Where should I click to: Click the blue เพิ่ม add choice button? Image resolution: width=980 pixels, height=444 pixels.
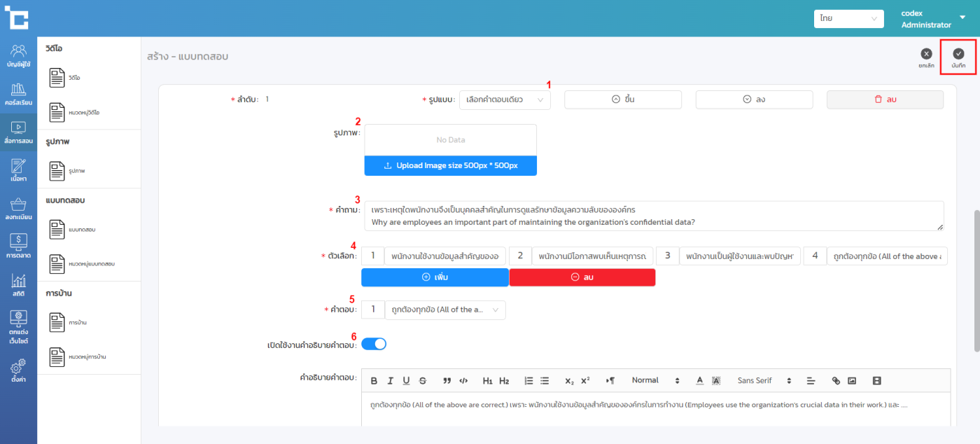435,277
